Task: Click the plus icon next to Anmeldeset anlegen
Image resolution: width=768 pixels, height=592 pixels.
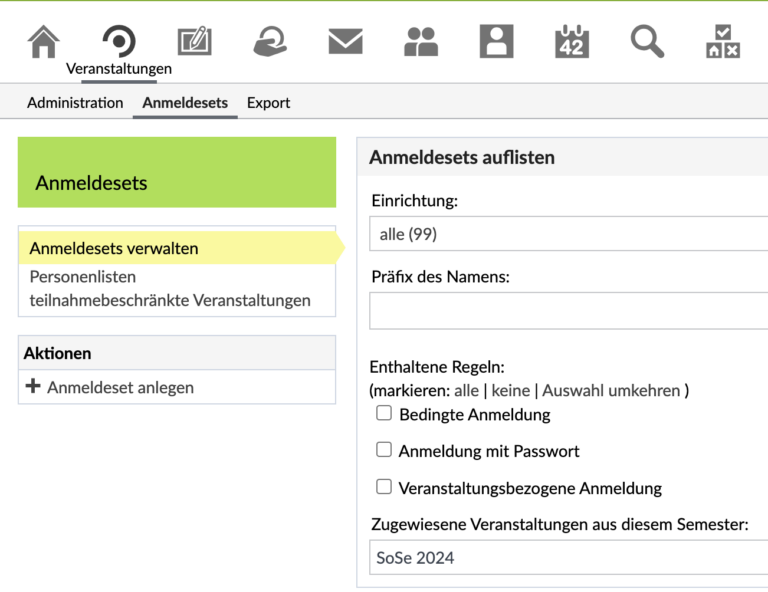Action: tap(33, 386)
